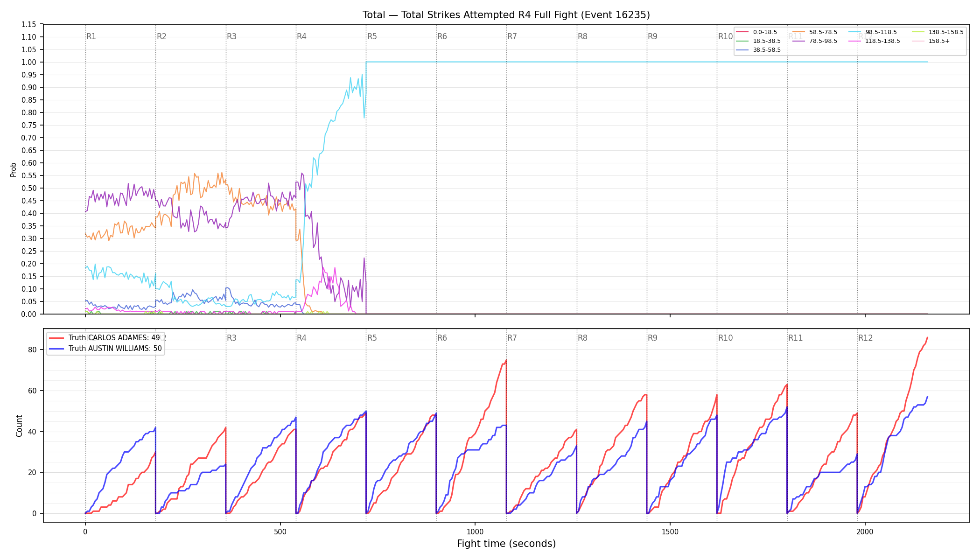Select the 138.5-158.5 legend entry

(937, 32)
